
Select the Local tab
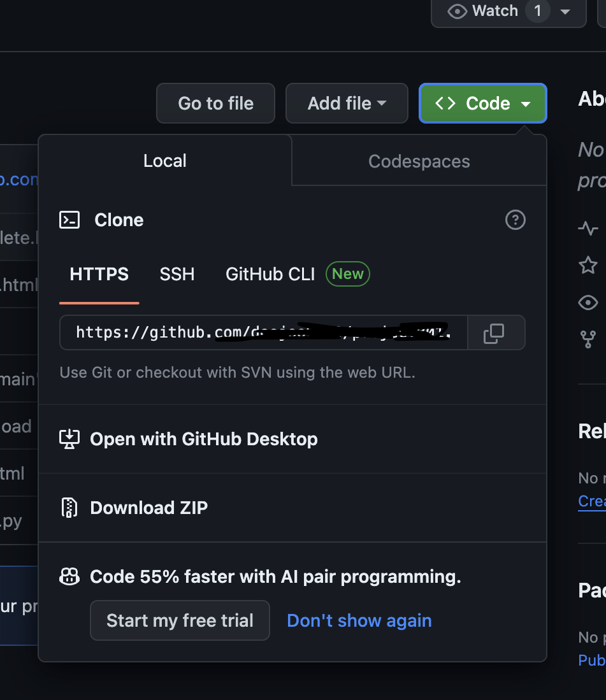(x=164, y=161)
